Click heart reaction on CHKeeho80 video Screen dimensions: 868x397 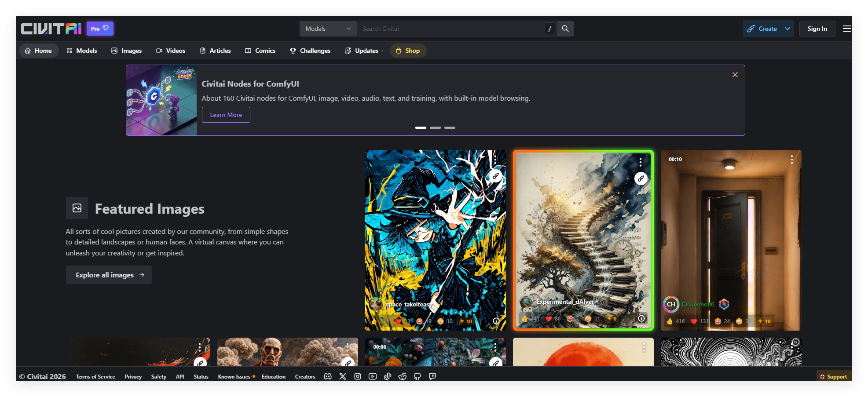700,321
